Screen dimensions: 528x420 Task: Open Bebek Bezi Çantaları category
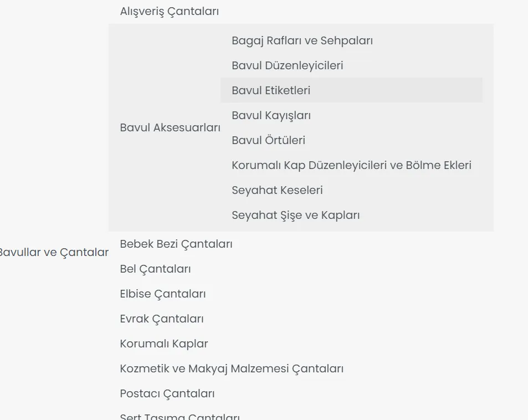point(176,244)
